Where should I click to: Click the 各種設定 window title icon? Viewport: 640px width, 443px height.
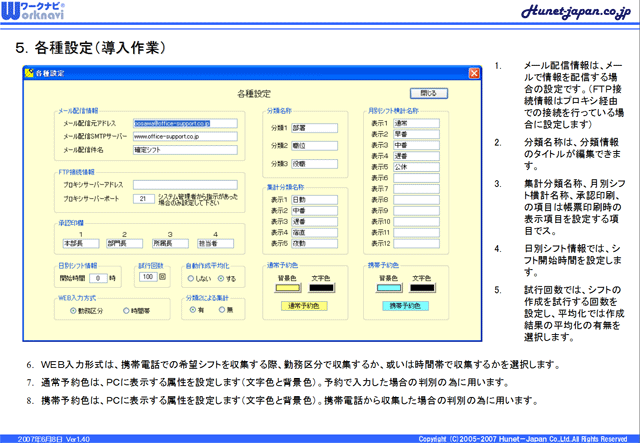tap(28, 73)
